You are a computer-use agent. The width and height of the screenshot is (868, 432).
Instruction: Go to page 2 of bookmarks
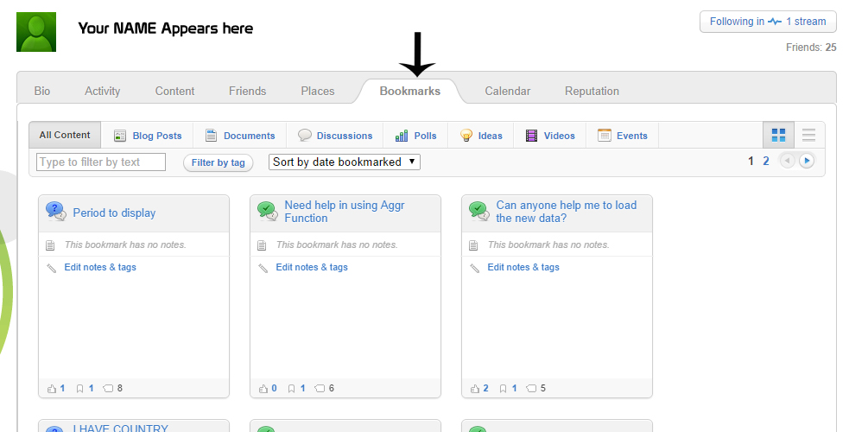click(x=766, y=161)
